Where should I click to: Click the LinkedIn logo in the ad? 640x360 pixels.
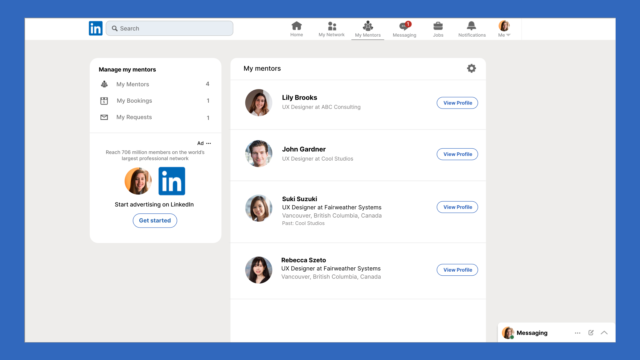click(x=172, y=181)
